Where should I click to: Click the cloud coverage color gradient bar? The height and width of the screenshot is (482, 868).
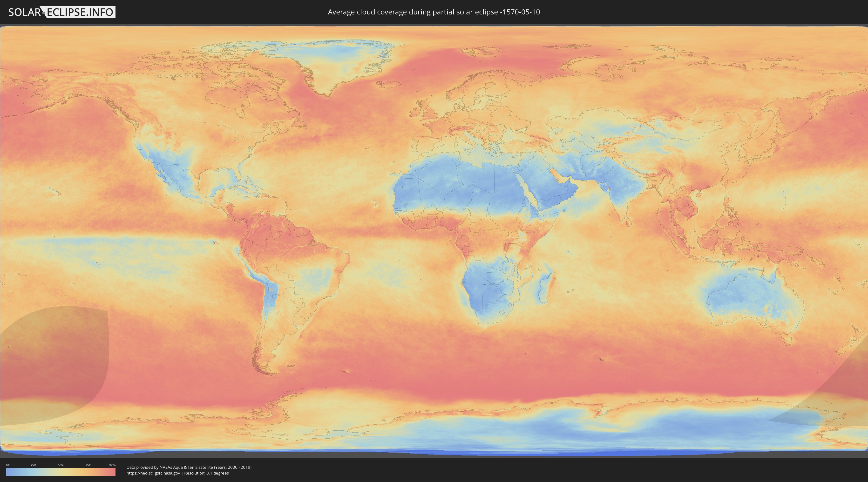(61, 472)
